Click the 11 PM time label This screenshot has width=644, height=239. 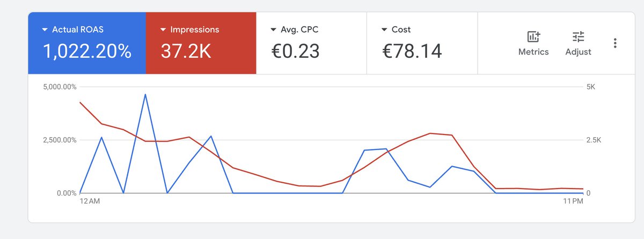573,201
